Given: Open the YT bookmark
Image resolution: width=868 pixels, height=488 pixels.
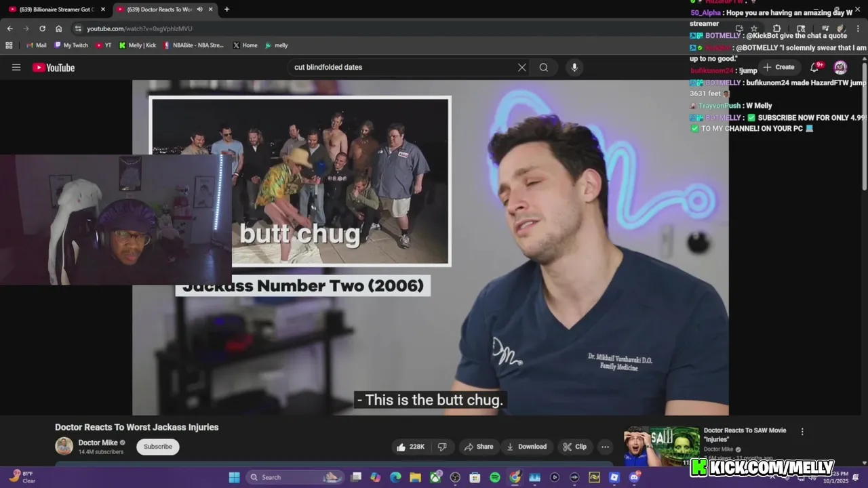Looking at the screenshot, I should point(103,45).
